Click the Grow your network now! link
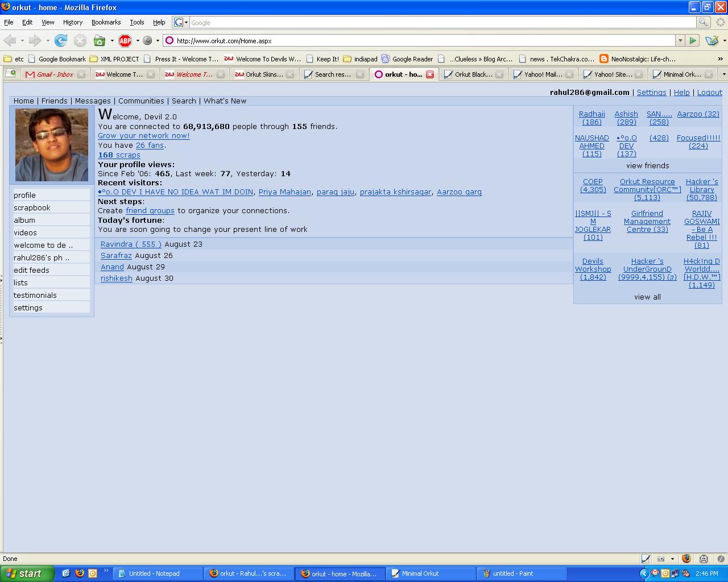This screenshot has width=728, height=582. pos(144,135)
